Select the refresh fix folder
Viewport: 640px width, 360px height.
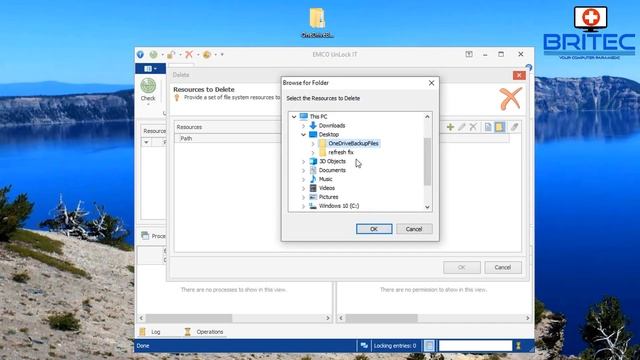click(x=341, y=152)
